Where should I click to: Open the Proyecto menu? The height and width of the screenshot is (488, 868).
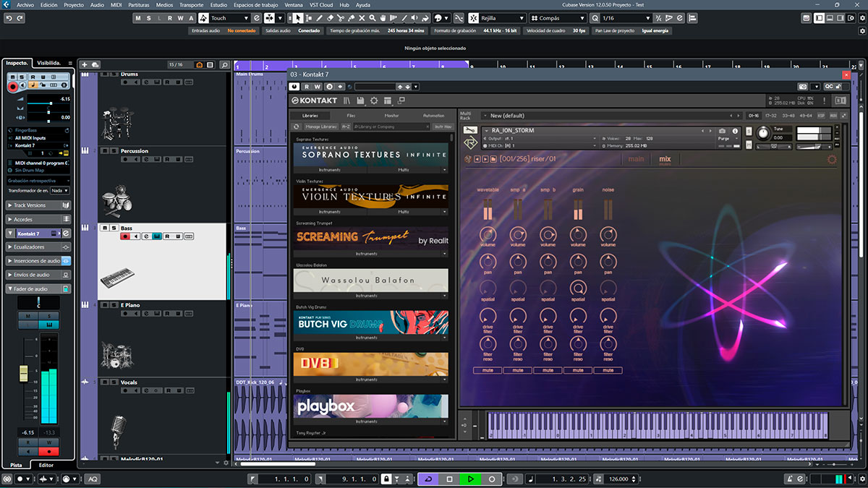coord(74,4)
